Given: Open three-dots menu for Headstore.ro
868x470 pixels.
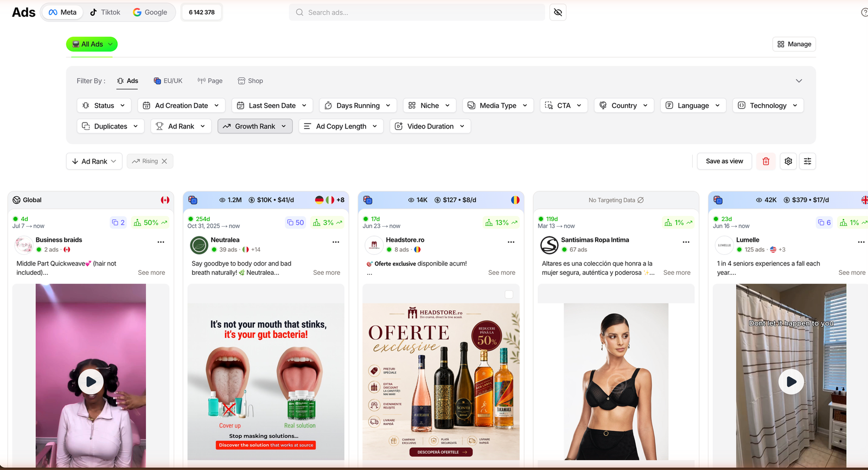Looking at the screenshot, I should (x=511, y=242).
